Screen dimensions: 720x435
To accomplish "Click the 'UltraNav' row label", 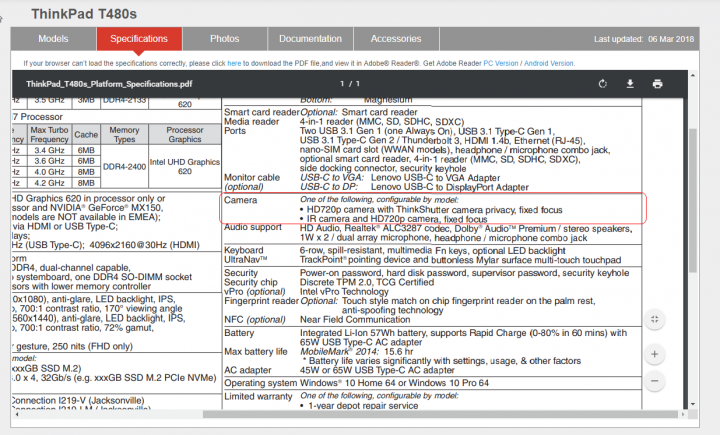I will (246, 260).
